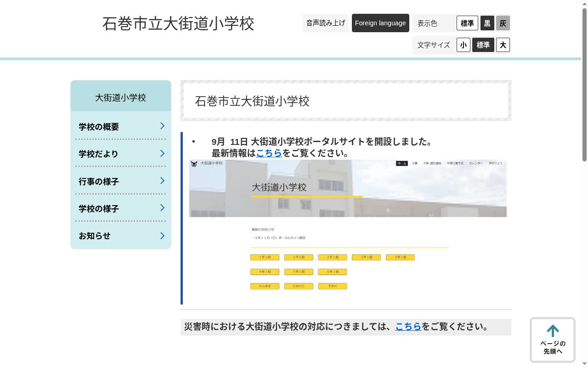Image resolution: width=588 pixels, height=368 pixels.
Task: Open 学校の概要 in the sidebar menu
Action: pyautogui.click(x=121, y=126)
